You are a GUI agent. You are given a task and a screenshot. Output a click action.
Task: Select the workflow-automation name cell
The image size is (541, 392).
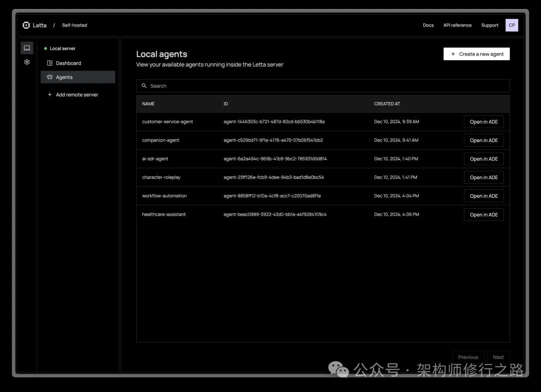[x=164, y=196]
